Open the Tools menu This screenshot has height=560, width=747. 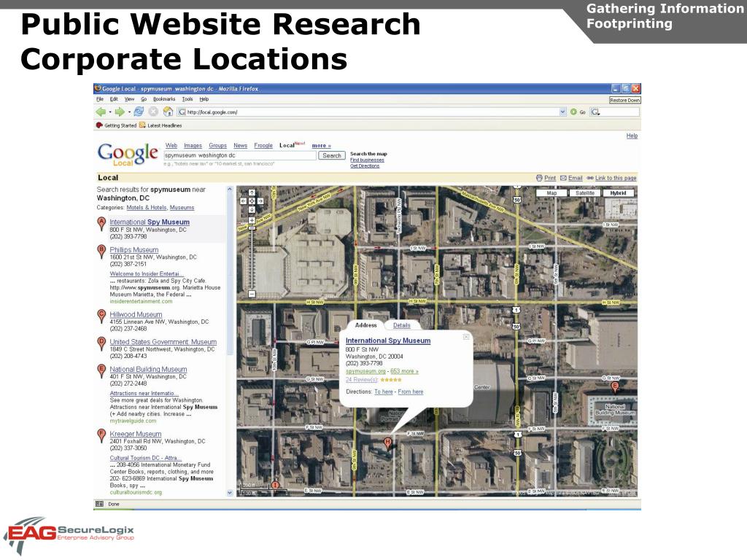click(x=187, y=99)
